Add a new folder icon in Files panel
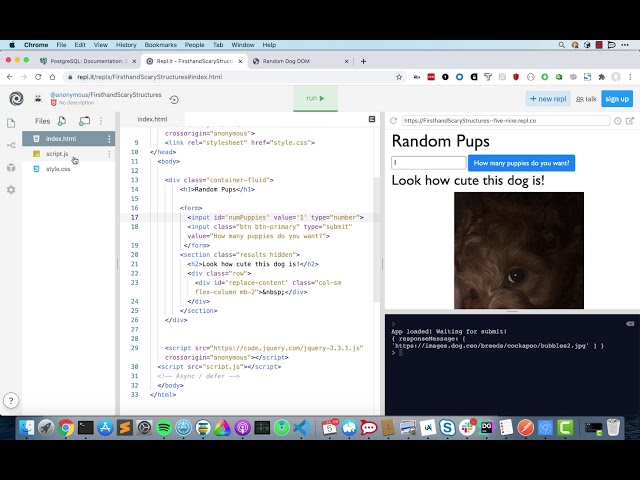 coord(84,121)
